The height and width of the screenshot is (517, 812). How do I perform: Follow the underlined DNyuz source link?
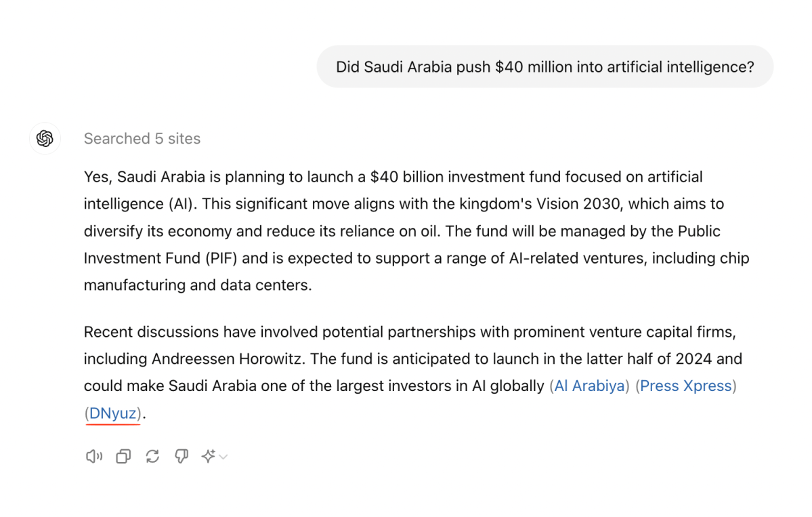coord(113,413)
